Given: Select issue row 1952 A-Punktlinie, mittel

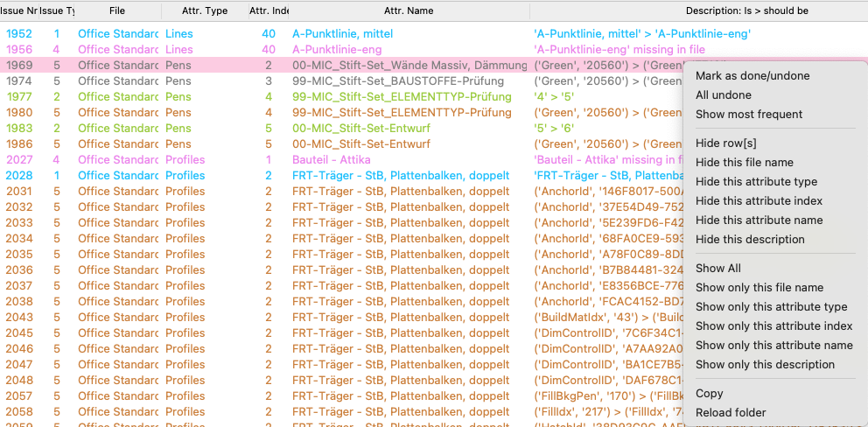Looking at the screenshot, I should [x=350, y=33].
